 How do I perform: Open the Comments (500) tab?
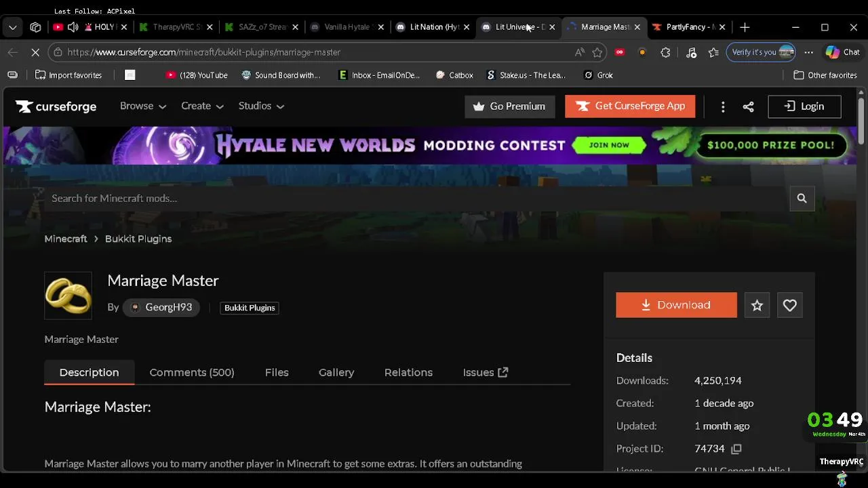pos(192,373)
